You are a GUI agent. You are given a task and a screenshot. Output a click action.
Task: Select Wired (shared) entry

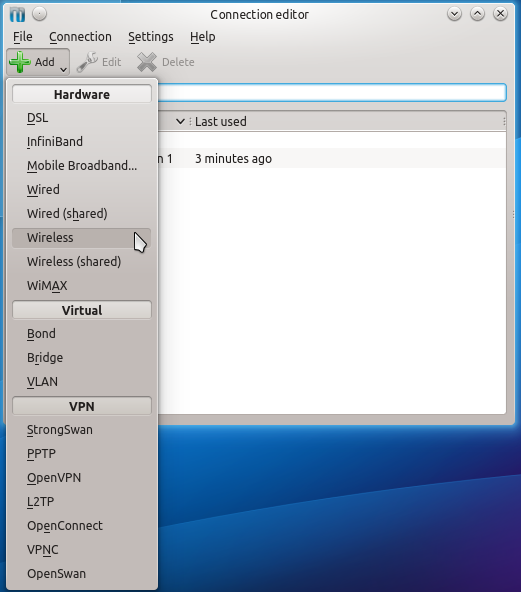pos(82,214)
